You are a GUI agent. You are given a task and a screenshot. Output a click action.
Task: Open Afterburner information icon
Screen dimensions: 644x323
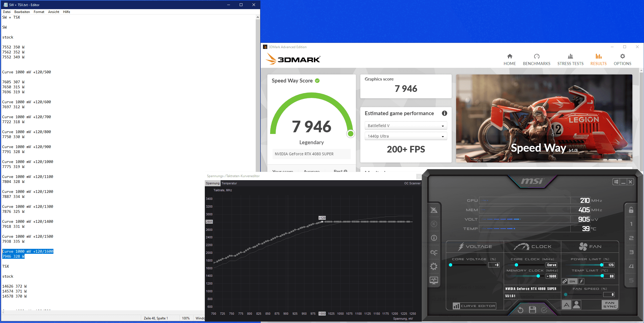pyautogui.click(x=434, y=238)
